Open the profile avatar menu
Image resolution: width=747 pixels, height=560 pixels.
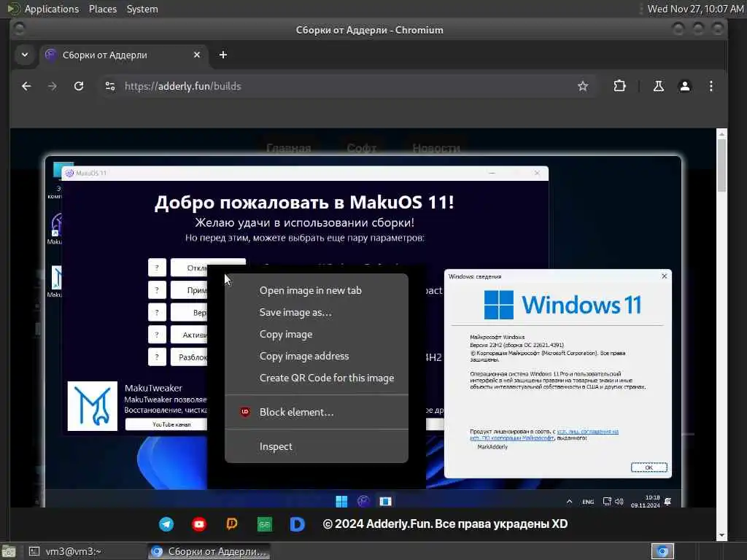(684, 86)
